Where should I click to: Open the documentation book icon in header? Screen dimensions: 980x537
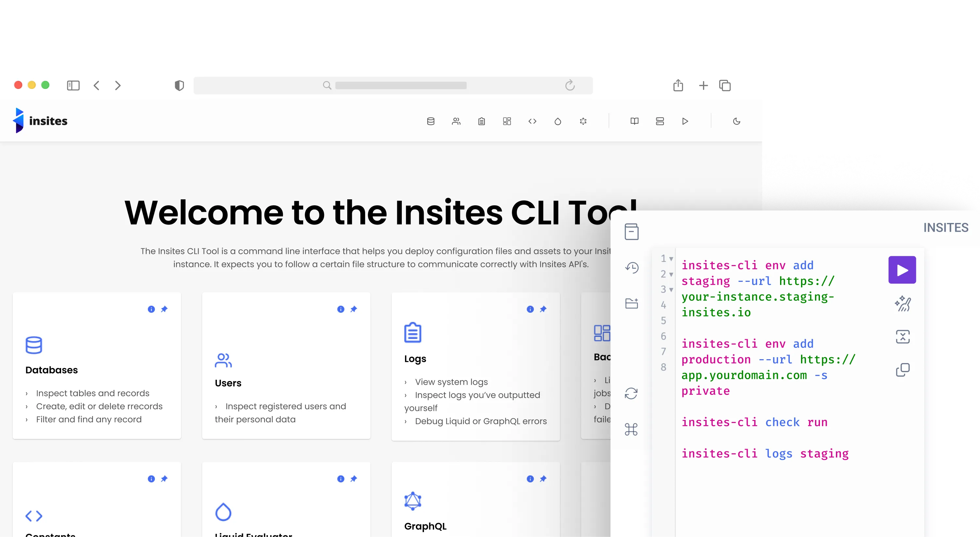(634, 121)
